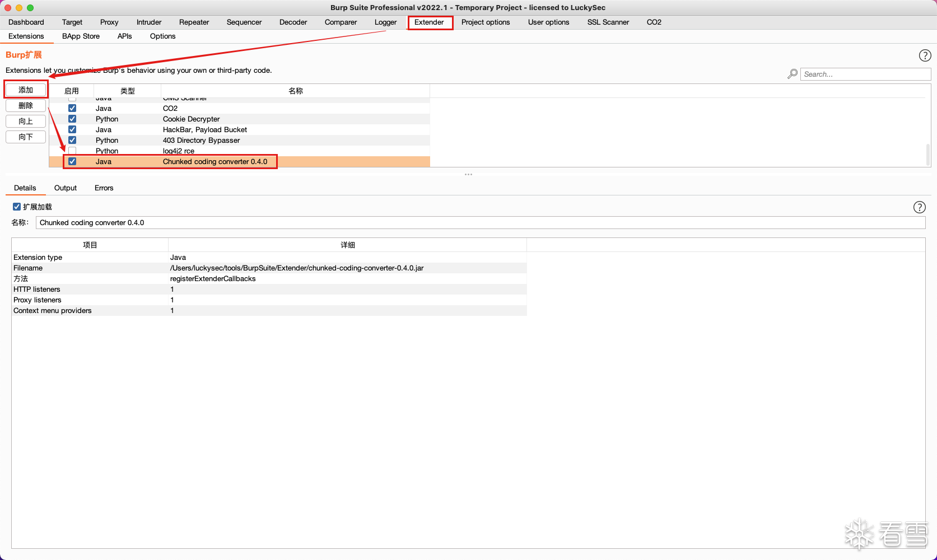937x560 pixels.
Task: Disable the Chunked coding converter extension checkbox
Action: [72, 161]
